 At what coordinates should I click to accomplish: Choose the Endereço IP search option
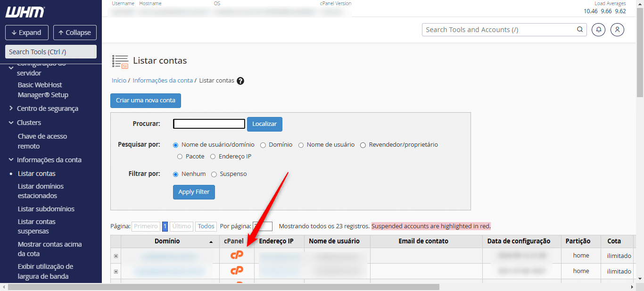pyautogui.click(x=213, y=157)
